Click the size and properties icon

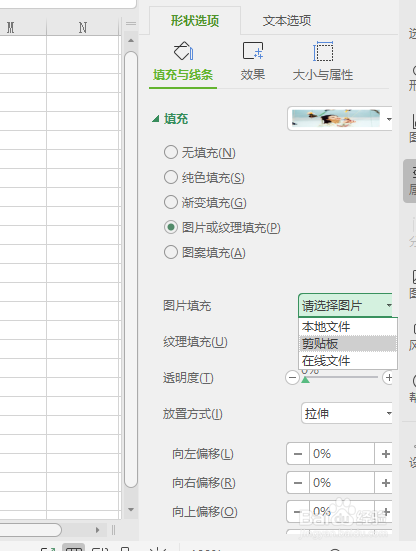pos(323,51)
